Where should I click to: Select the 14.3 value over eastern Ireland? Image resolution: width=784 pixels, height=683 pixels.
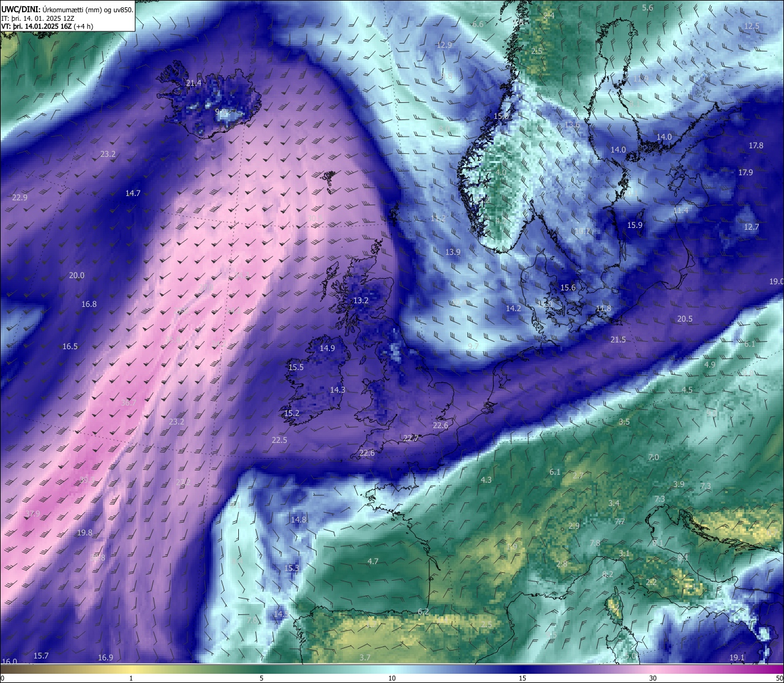coord(337,390)
